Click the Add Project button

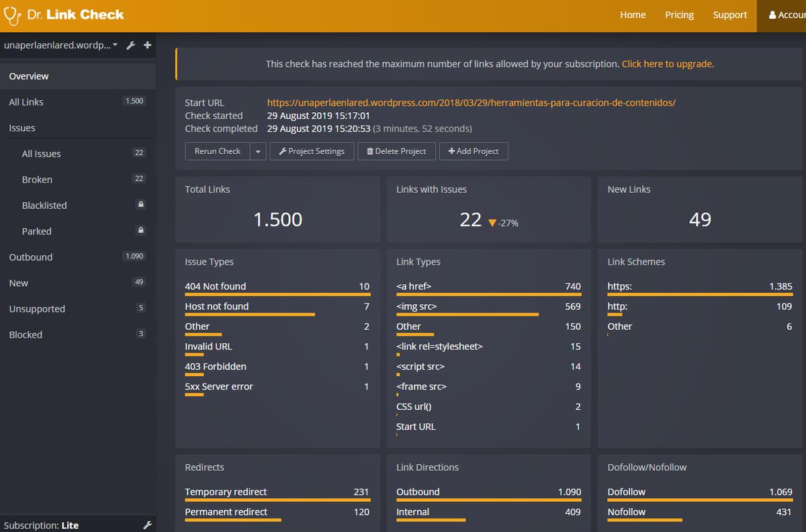(x=474, y=151)
